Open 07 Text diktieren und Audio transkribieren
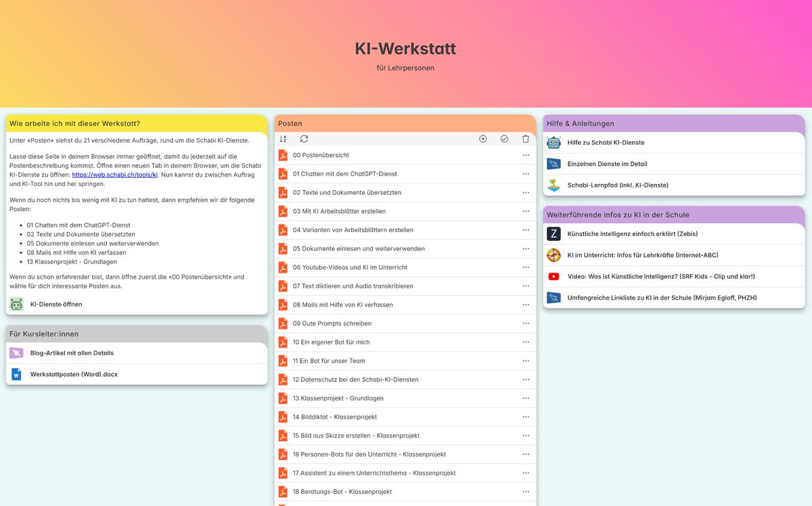The height and width of the screenshot is (506, 812). coord(353,286)
